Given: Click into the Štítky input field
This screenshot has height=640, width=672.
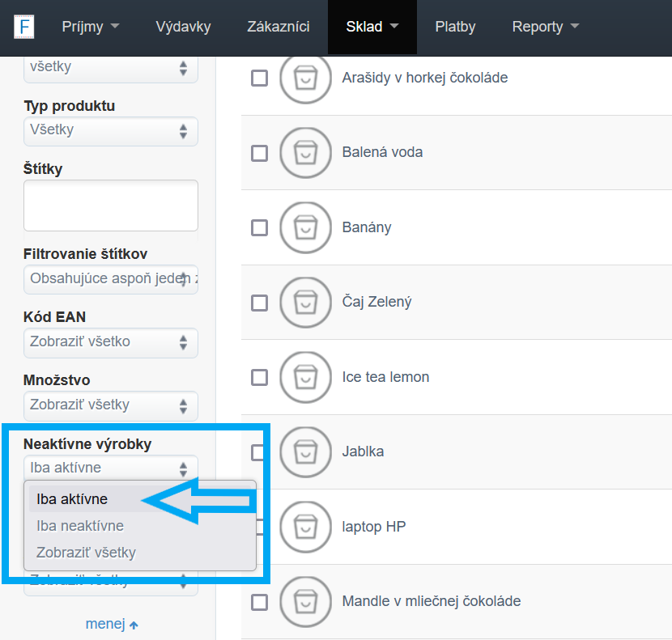Looking at the screenshot, I should (x=111, y=206).
